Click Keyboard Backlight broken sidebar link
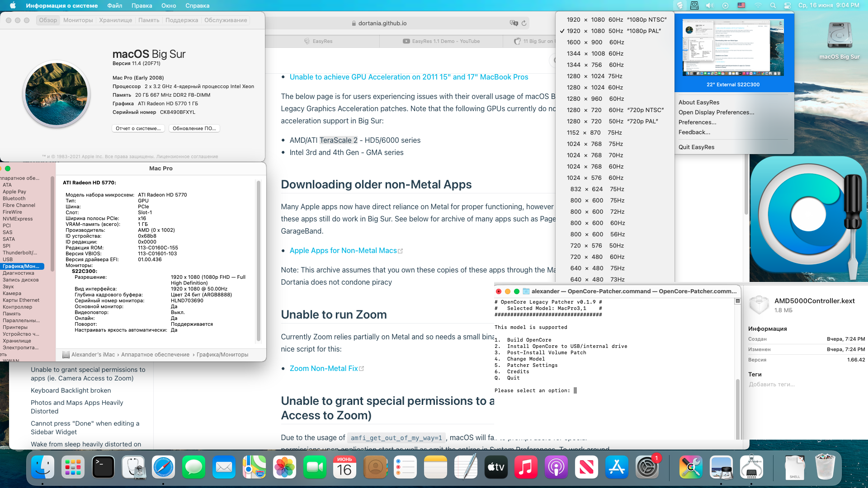The image size is (868, 488). [71, 390]
